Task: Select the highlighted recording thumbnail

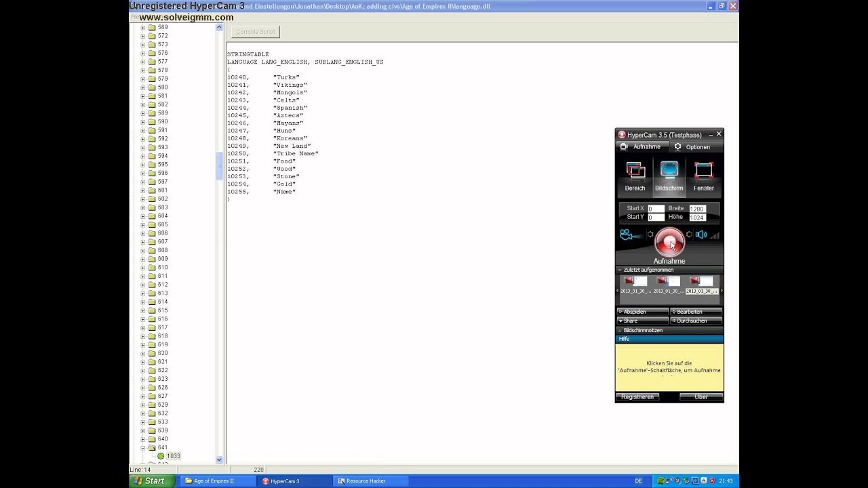Action: 702,285
